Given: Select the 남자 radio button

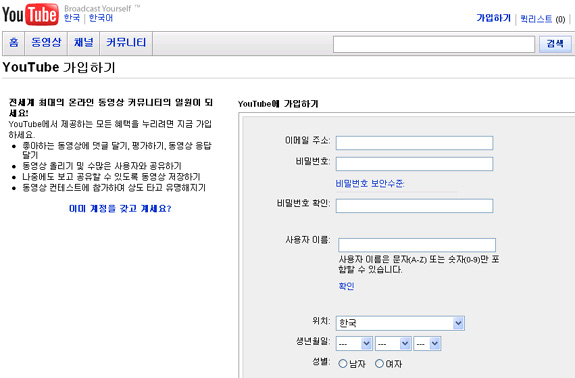Looking at the screenshot, I should coord(343,364).
